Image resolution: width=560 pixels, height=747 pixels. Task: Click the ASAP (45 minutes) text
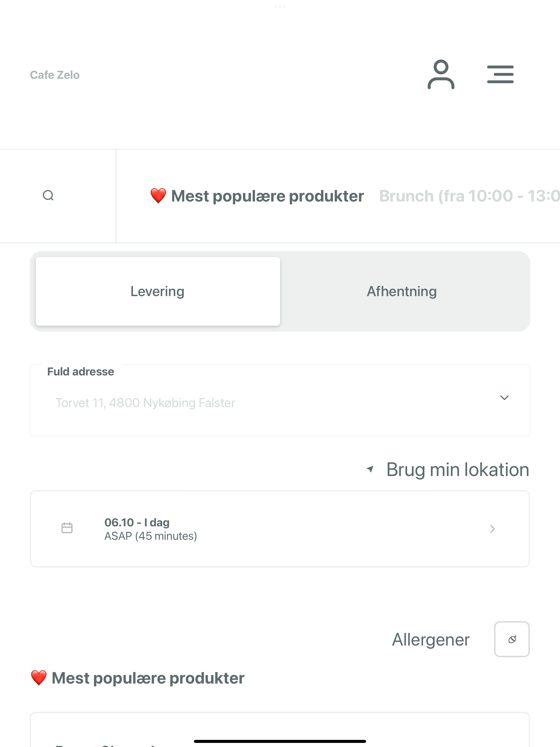coord(151,536)
